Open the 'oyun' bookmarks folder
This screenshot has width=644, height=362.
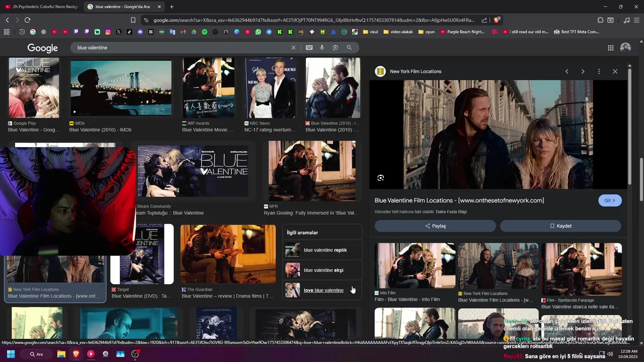tap(426, 32)
